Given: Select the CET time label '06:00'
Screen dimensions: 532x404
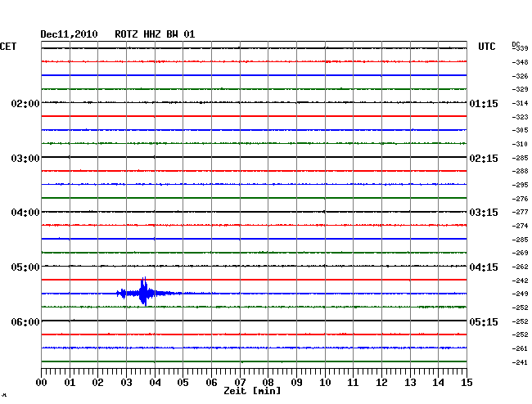Looking at the screenshot, I should (25, 321).
